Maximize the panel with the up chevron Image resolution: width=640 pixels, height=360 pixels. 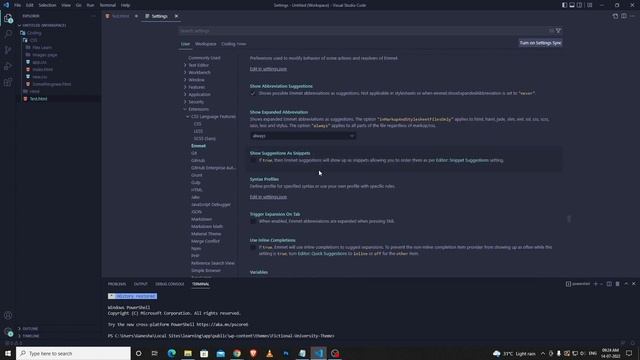(x=626, y=284)
